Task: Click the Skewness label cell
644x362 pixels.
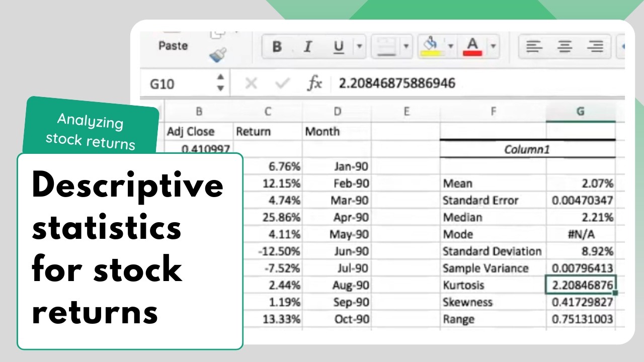Action: pyautogui.click(x=493, y=302)
